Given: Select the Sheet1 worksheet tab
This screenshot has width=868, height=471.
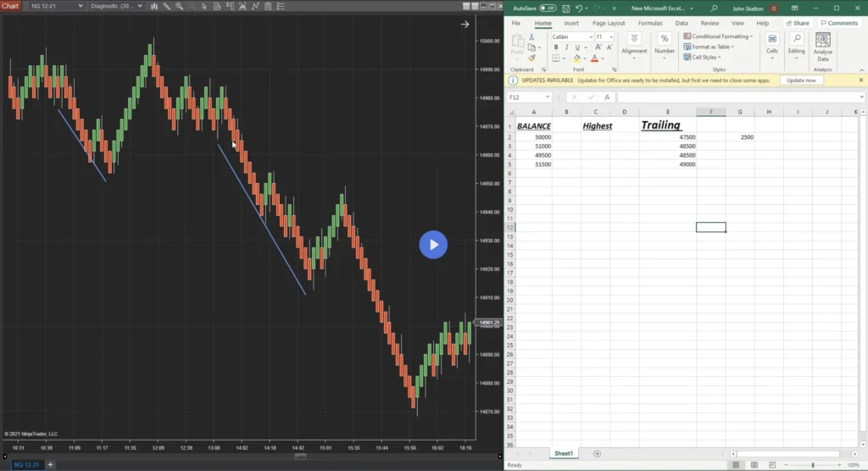Looking at the screenshot, I should coord(564,454).
